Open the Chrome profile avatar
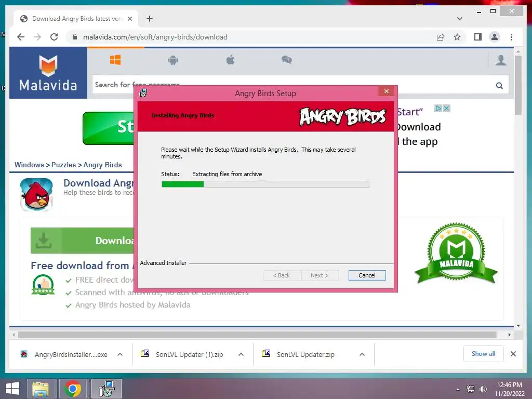This screenshot has width=532, height=399. (495, 37)
